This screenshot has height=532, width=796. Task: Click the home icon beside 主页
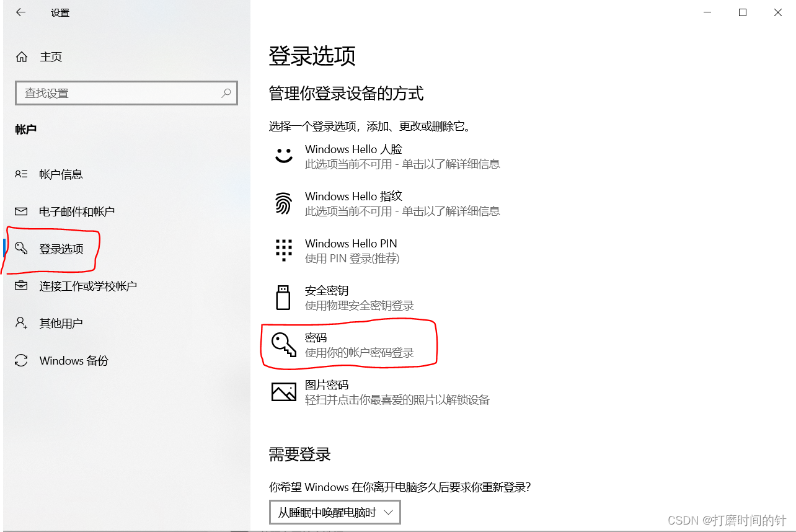click(x=22, y=57)
